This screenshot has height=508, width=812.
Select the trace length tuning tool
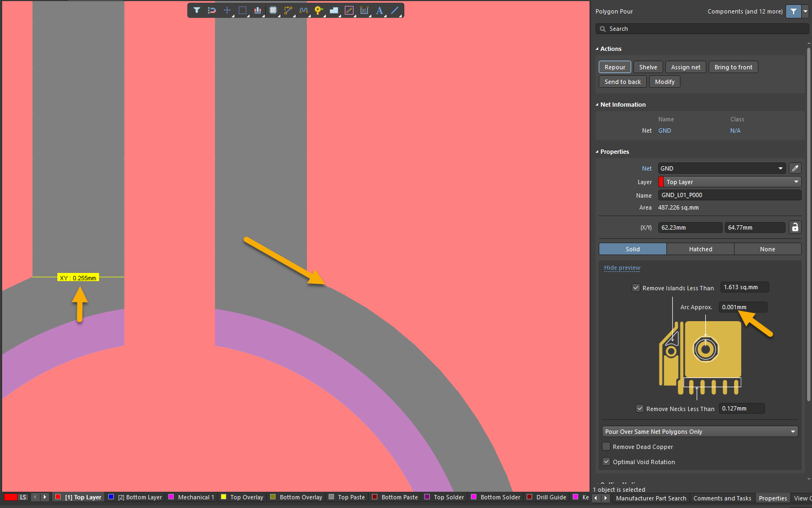[304, 10]
